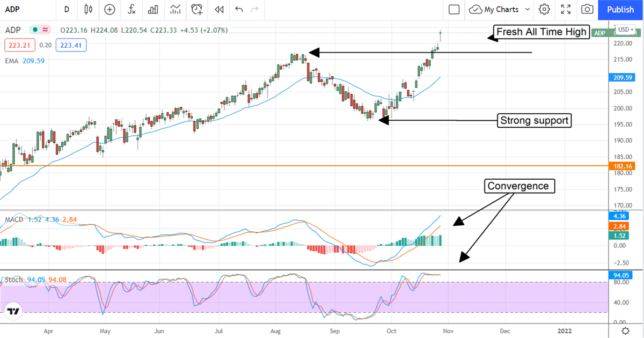Click the Aug label on the time axis
This screenshot has height=338, width=644.
[x=275, y=330]
